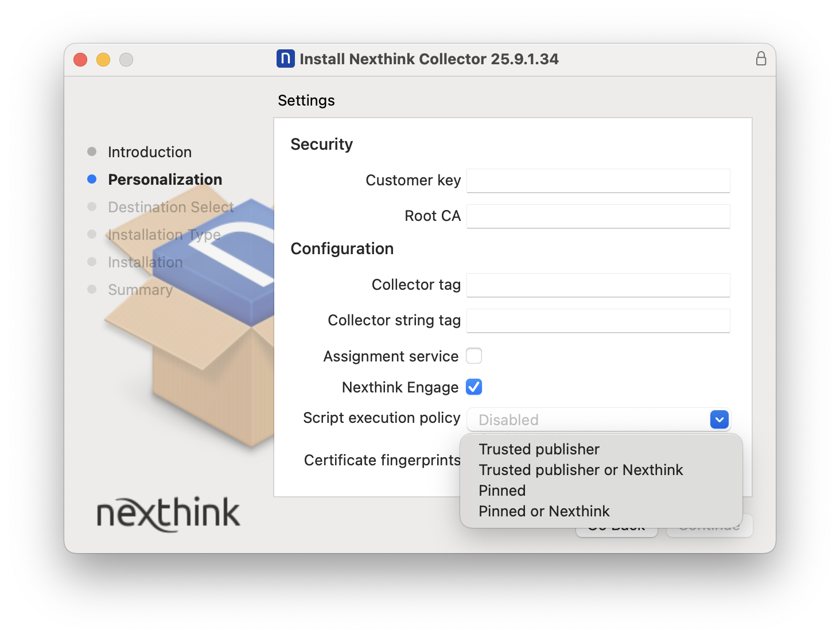
Task: Minimize the installer with yellow button
Action: [103, 60]
